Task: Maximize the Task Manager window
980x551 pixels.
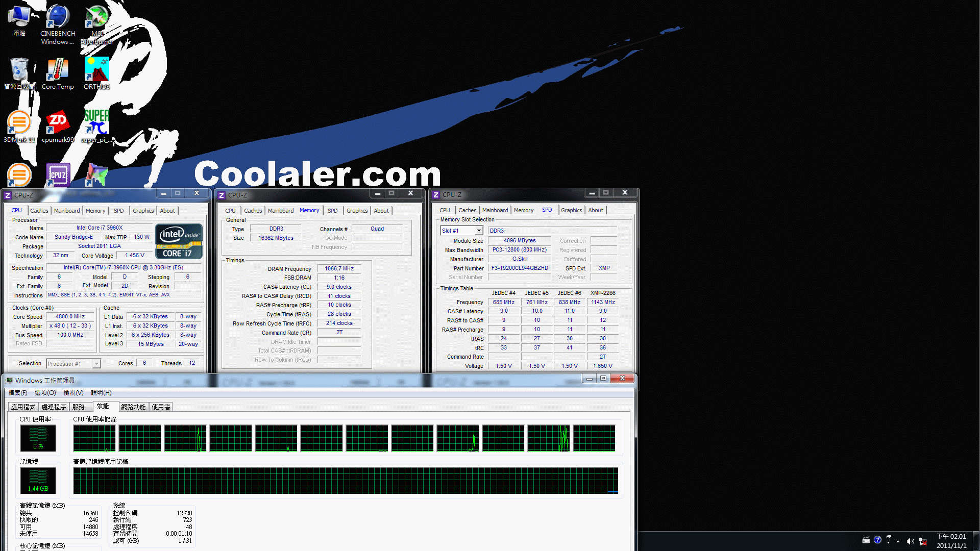Action: (603, 379)
